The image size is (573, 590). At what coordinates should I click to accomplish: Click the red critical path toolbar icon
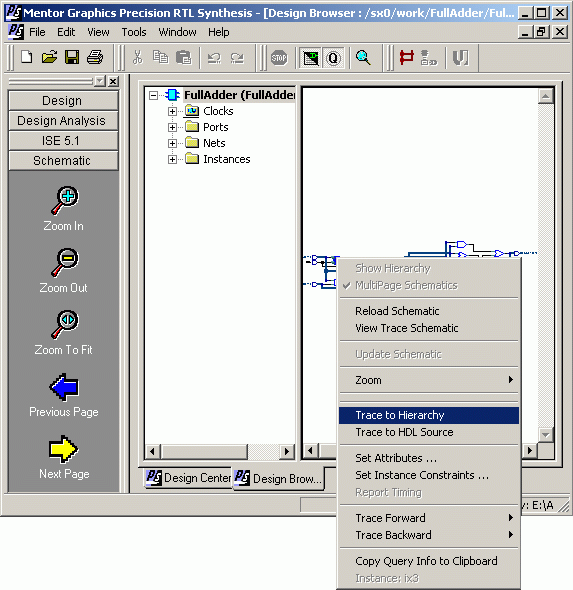[x=406, y=58]
